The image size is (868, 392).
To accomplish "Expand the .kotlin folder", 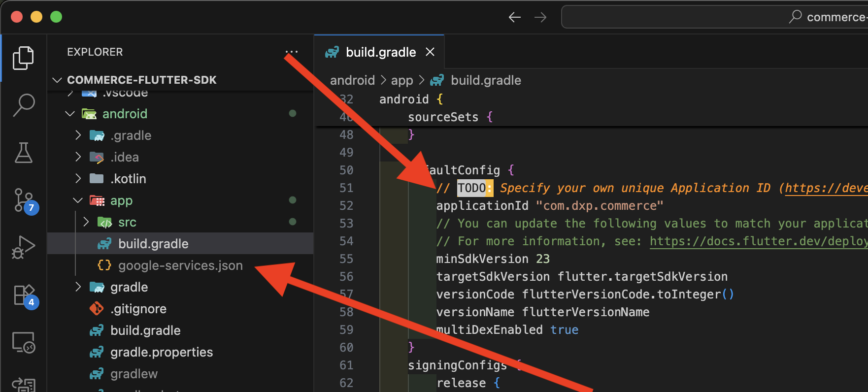I will [78, 179].
